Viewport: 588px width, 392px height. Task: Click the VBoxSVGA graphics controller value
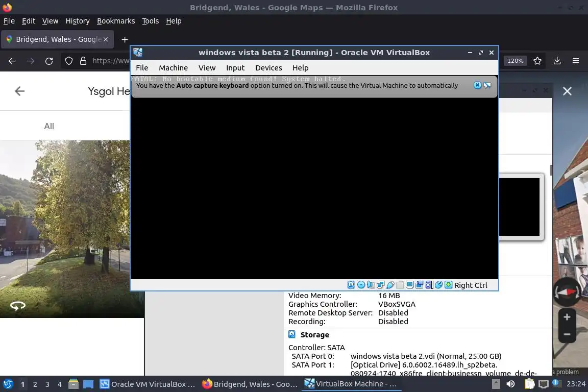pos(397,304)
